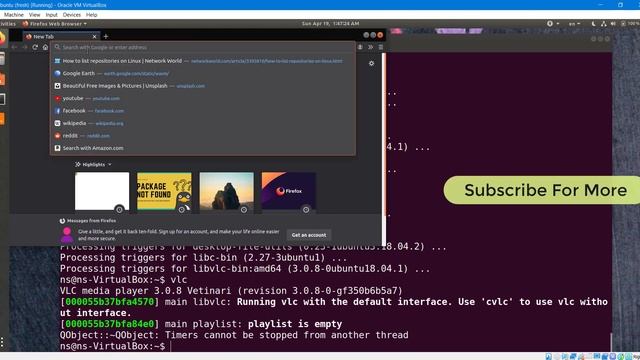
Task: Click the pin icon on Firefox thumbnail
Action: click(x=306, y=210)
